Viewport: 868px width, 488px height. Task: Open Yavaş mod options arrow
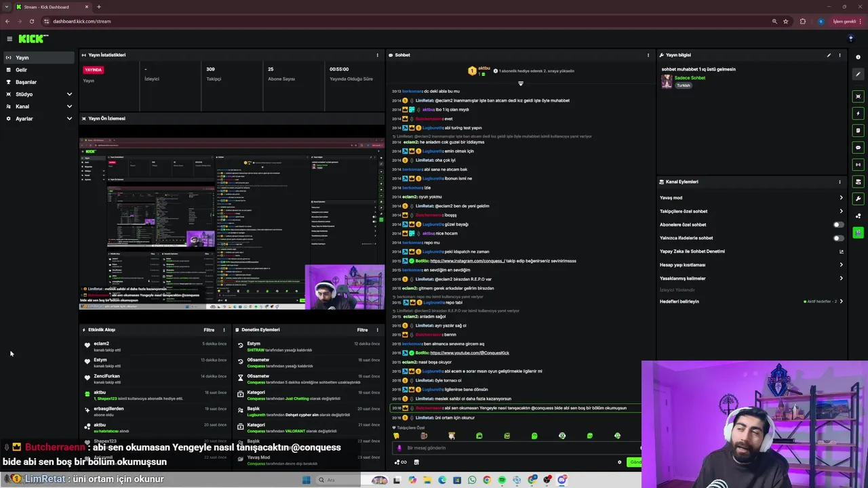[842, 198]
